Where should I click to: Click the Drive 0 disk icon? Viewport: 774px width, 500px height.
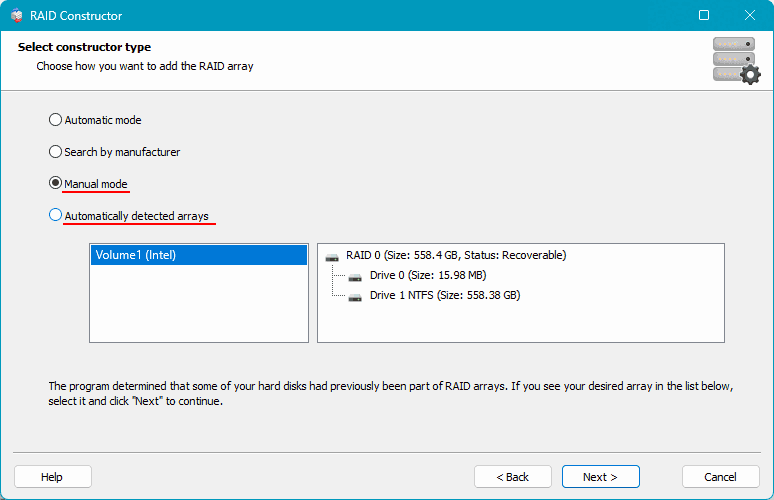tap(355, 277)
